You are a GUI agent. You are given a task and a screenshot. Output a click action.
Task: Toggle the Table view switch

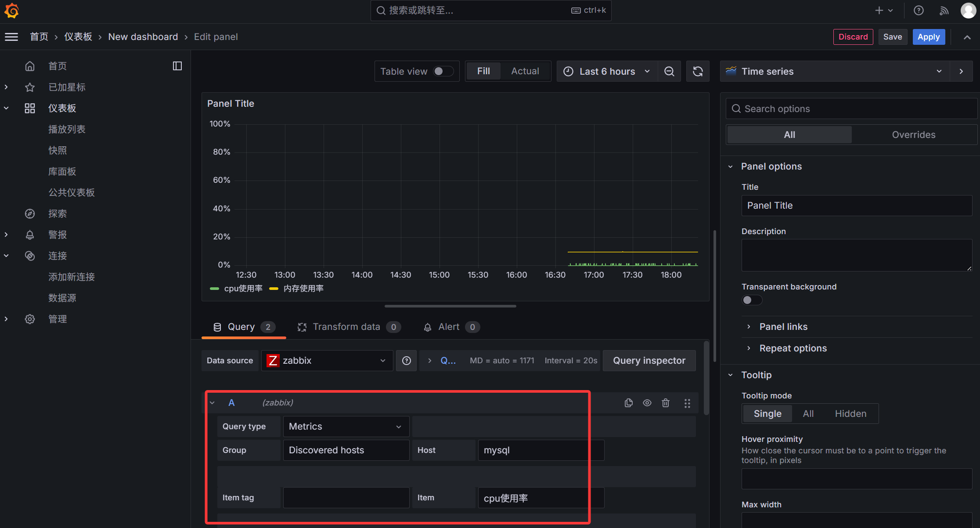[x=443, y=71]
